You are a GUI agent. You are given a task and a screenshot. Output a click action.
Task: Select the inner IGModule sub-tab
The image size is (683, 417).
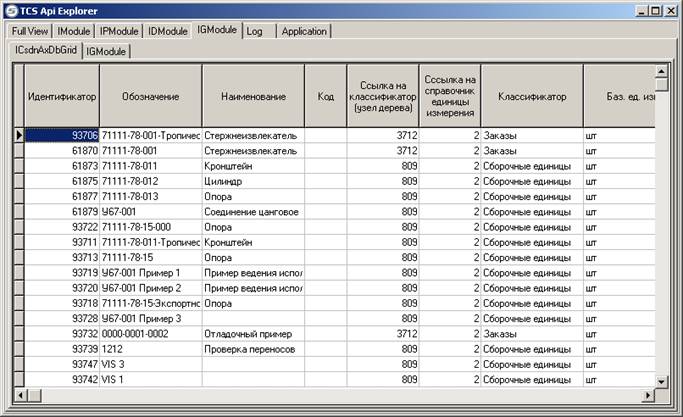[x=106, y=51]
